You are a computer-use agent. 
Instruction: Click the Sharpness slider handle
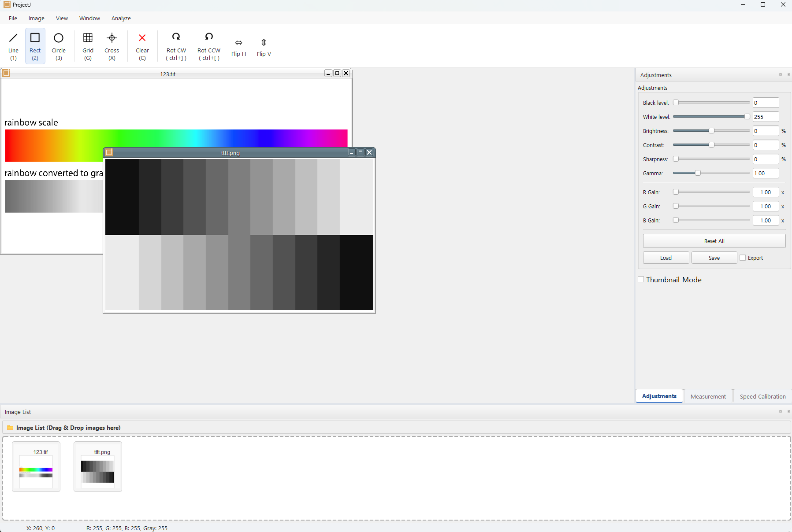[676, 159]
